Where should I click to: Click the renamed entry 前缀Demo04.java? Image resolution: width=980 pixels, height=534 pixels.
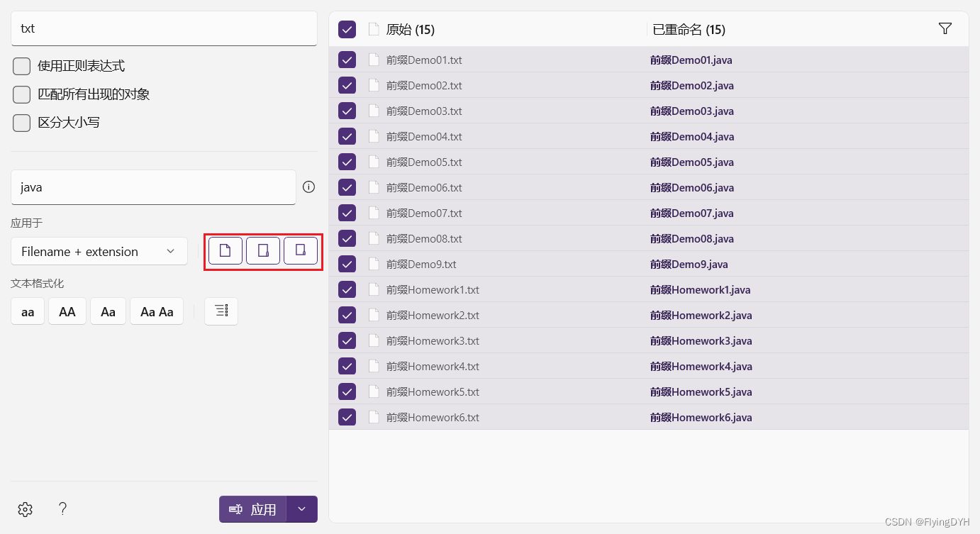coord(691,136)
